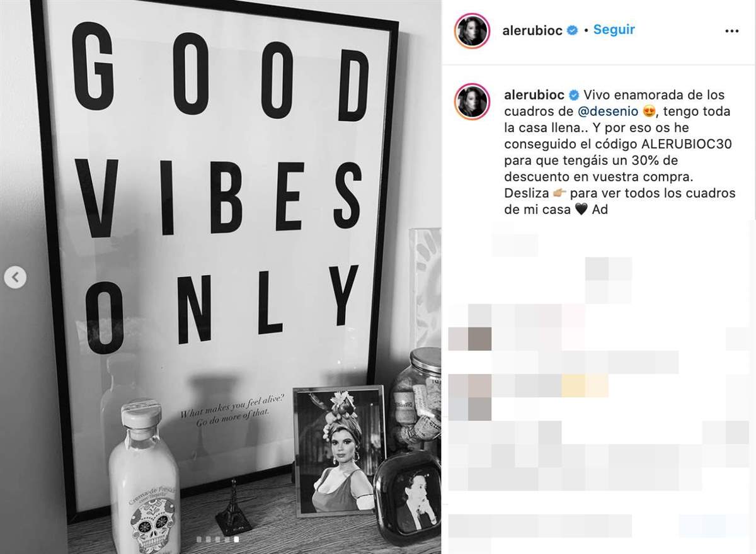756x554 pixels.
Task: Click the black heart emoji in caption
Action: tap(582, 210)
